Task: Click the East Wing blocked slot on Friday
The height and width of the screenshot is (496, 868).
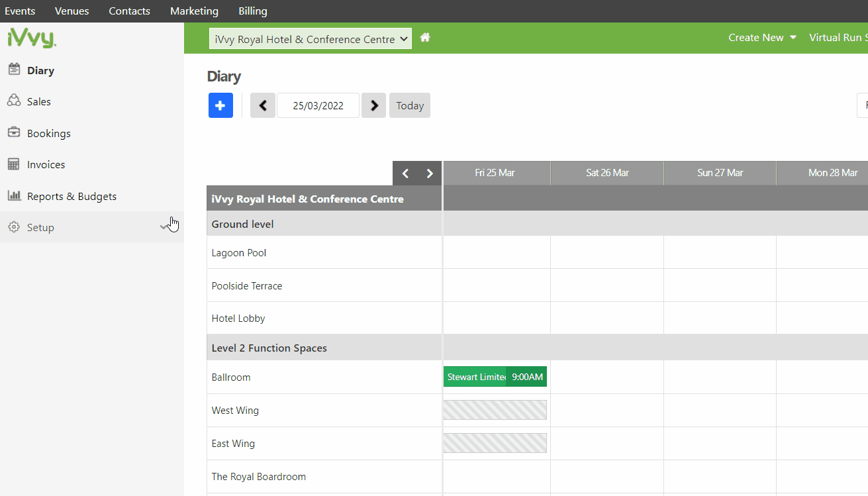Action: 495,443
